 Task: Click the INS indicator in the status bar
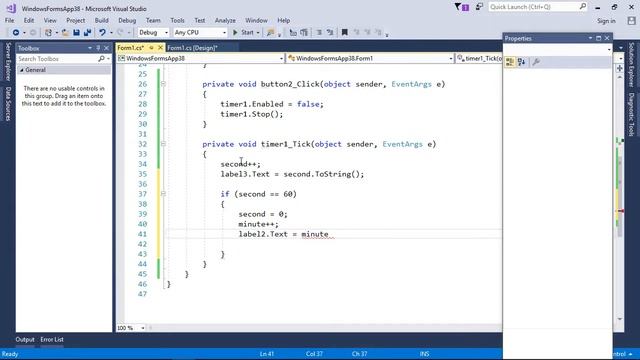click(x=424, y=354)
